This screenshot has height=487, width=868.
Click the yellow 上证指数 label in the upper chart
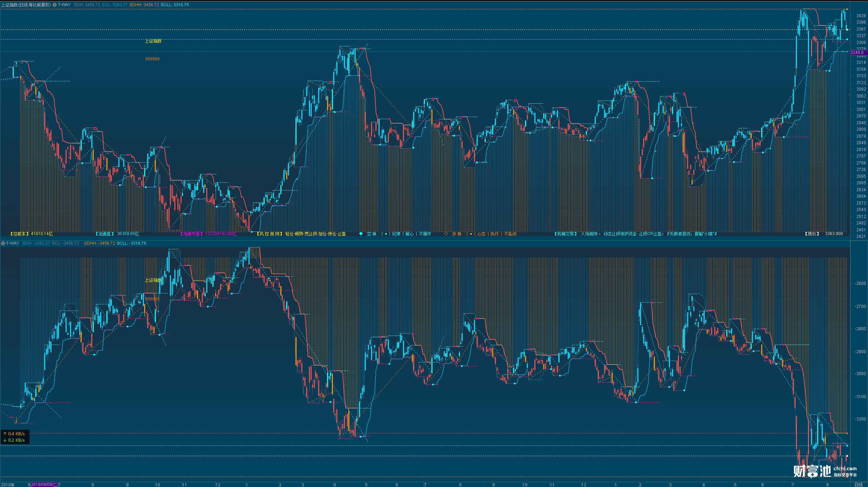(153, 41)
